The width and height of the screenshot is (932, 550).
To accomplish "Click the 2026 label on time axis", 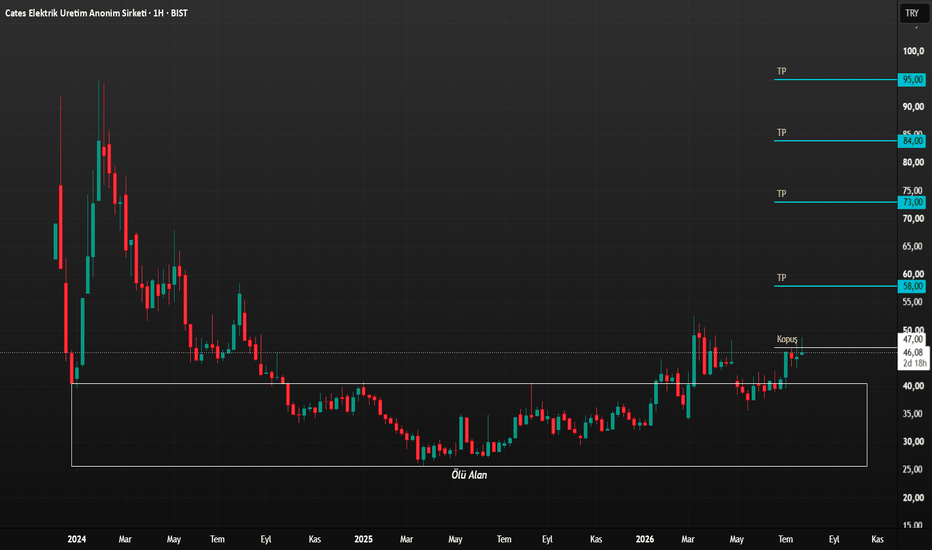I will [x=645, y=539].
